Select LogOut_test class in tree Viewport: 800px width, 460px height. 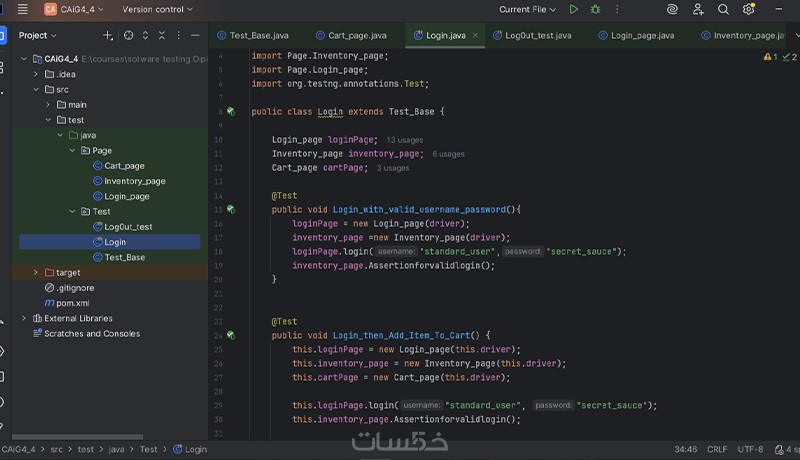click(x=123, y=227)
